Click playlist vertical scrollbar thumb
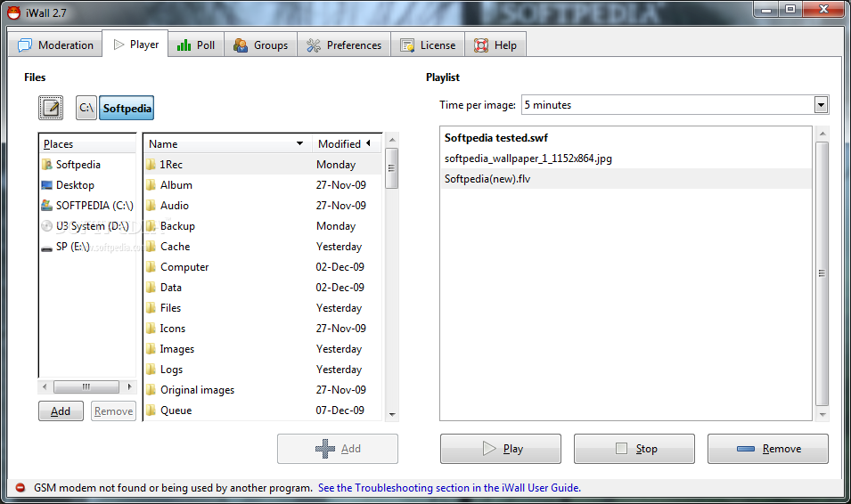 pyautogui.click(x=822, y=273)
